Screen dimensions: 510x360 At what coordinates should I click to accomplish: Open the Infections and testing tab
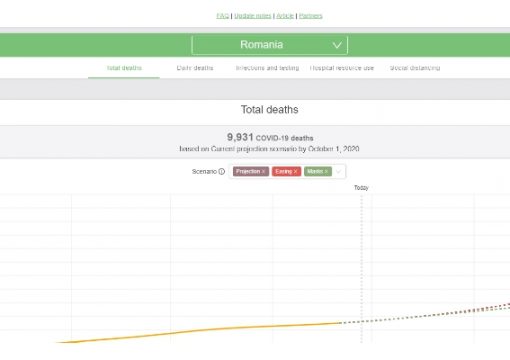coord(267,68)
